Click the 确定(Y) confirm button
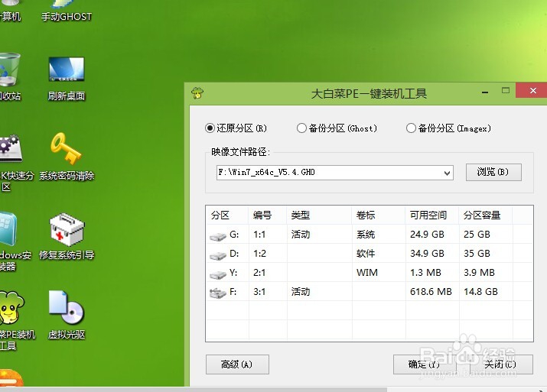 (424, 364)
